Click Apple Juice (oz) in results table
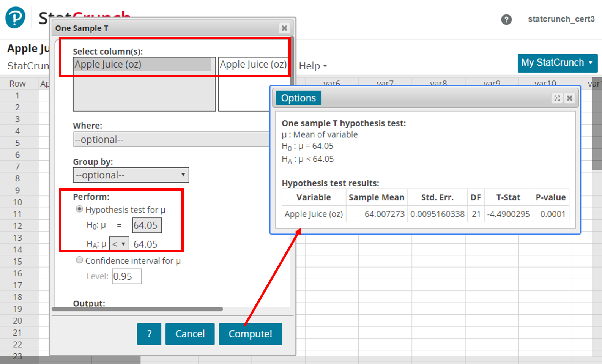Viewport: 602px width, 364px height. point(314,214)
